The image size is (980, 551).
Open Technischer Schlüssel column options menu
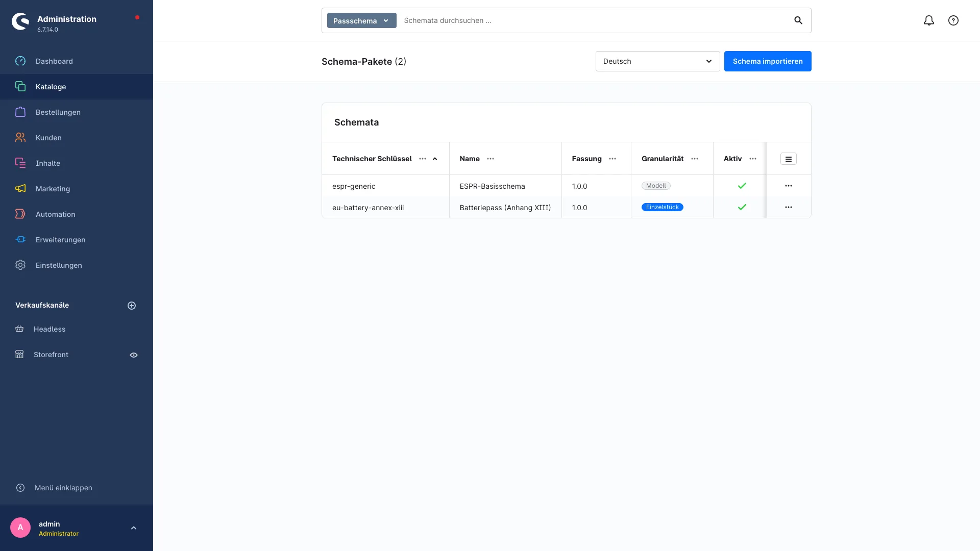pos(423,159)
